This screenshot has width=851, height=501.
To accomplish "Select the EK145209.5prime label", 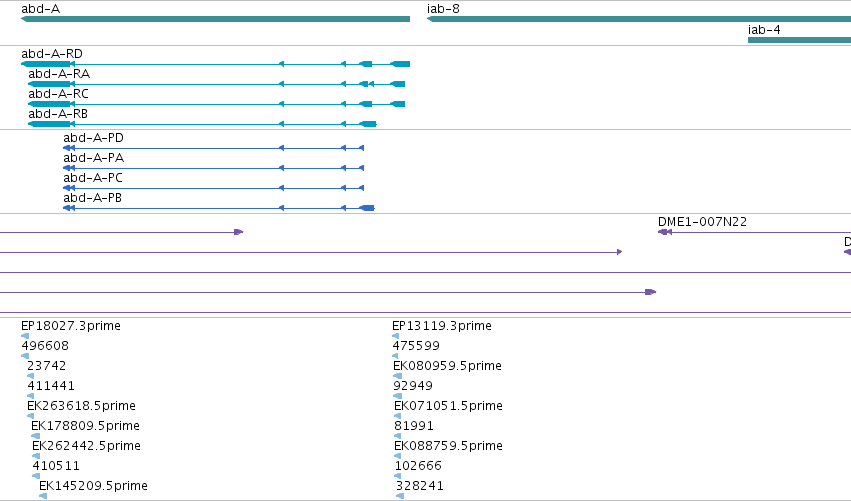I will pos(93,486).
